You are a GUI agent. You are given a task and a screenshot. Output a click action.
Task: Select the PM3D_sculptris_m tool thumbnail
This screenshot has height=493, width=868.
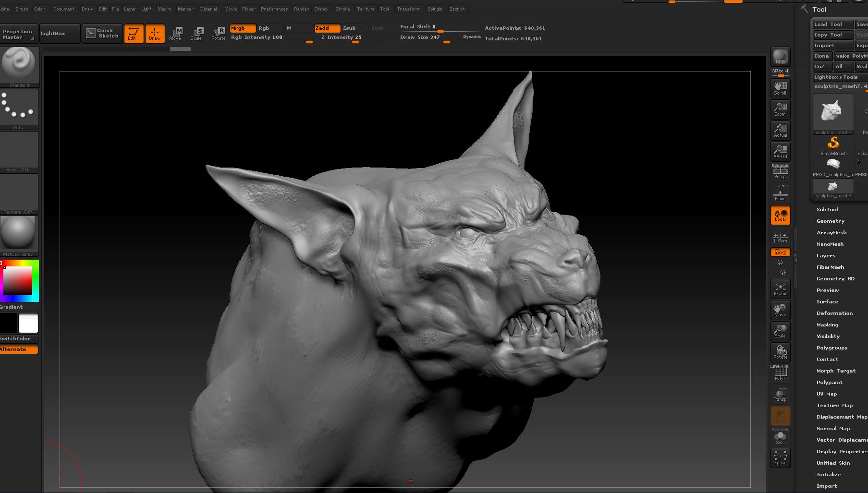pyautogui.click(x=833, y=167)
